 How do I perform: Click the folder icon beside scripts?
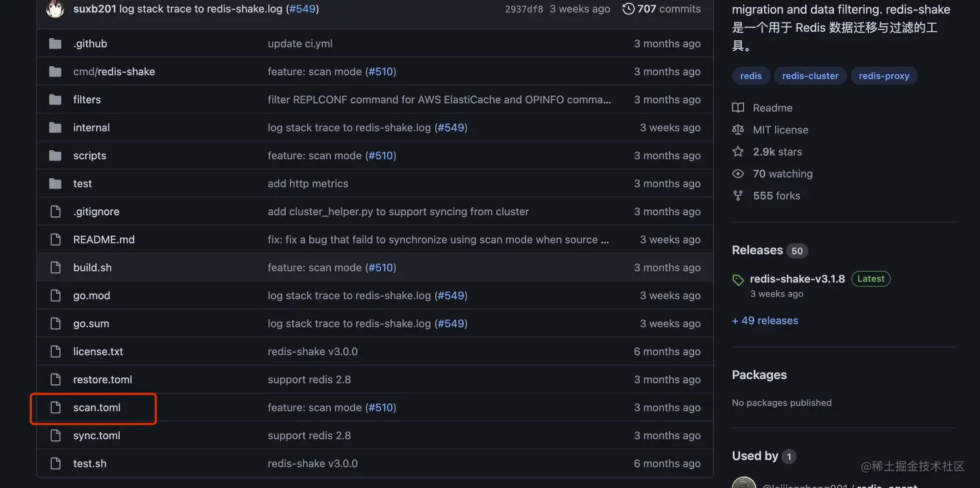coord(55,156)
